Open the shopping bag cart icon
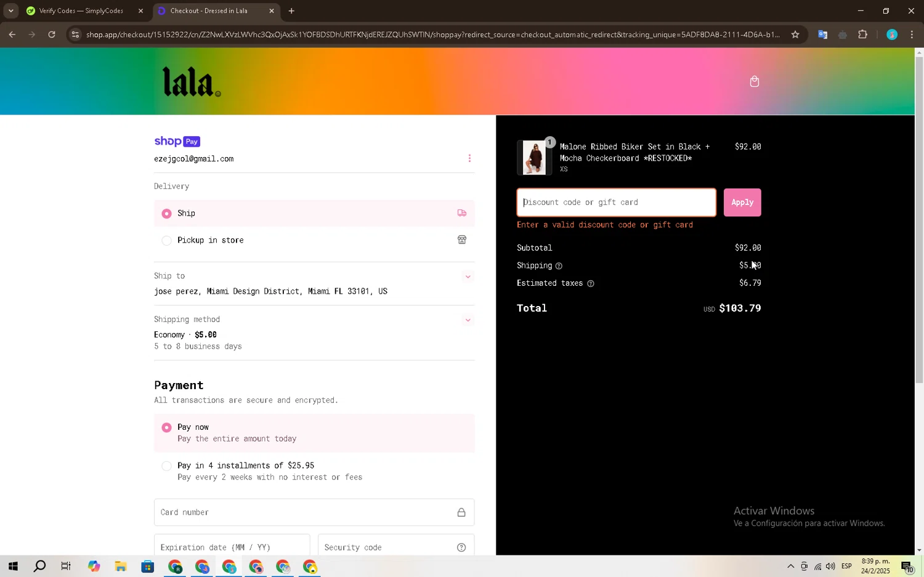The height and width of the screenshot is (577, 924). click(754, 81)
